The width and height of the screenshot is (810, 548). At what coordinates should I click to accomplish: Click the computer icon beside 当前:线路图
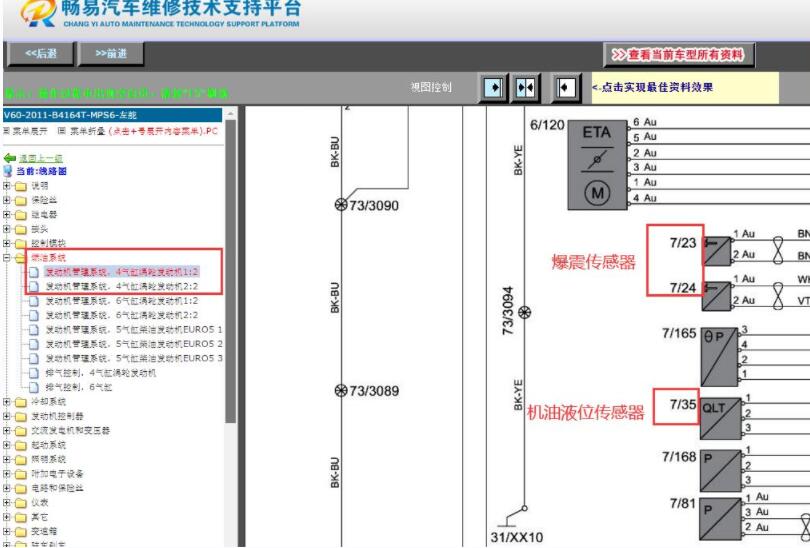(8, 171)
